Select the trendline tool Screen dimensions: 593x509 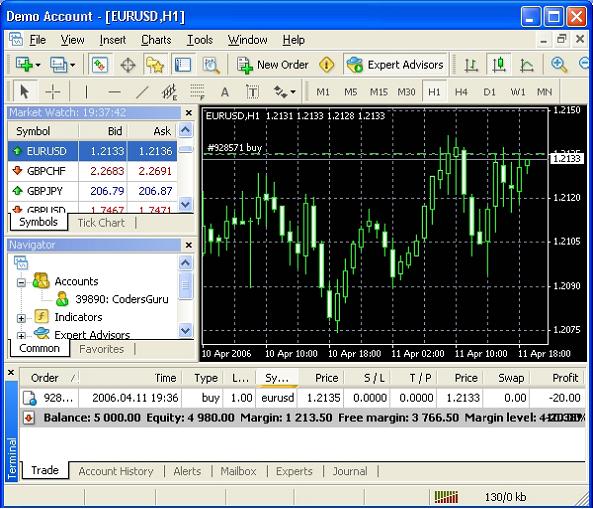click(142, 92)
